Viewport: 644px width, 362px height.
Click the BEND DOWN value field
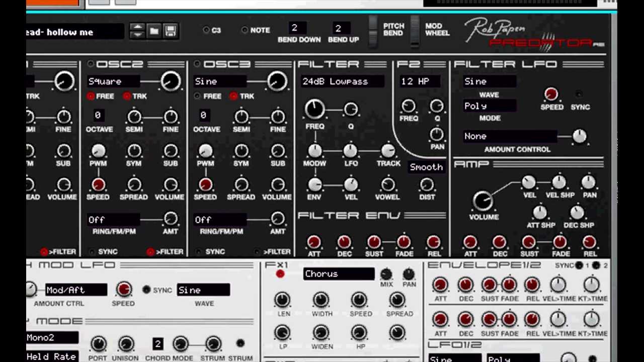[298, 28]
